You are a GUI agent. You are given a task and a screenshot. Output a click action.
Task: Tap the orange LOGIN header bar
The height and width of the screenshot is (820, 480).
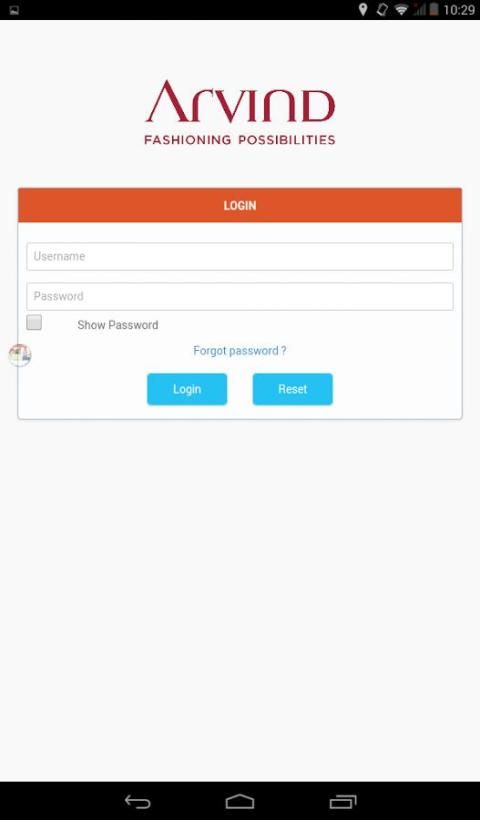coord(240,205)
